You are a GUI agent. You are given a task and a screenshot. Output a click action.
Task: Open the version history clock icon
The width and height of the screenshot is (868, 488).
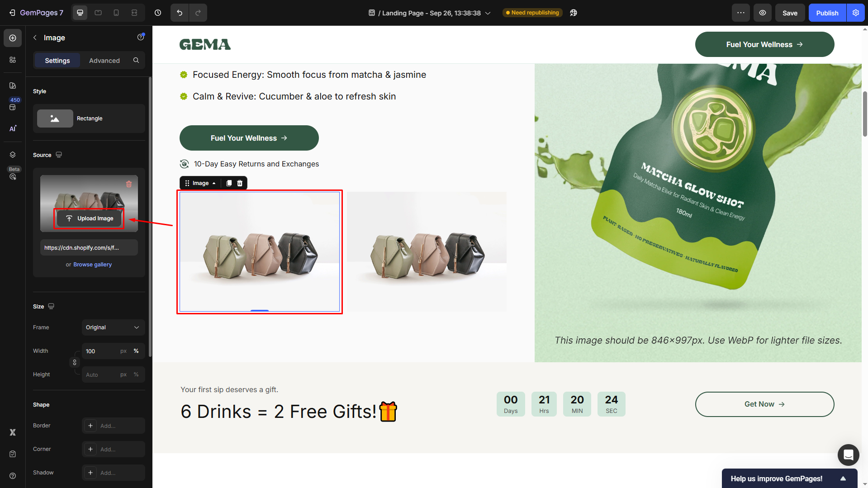(x=158, y=13)
